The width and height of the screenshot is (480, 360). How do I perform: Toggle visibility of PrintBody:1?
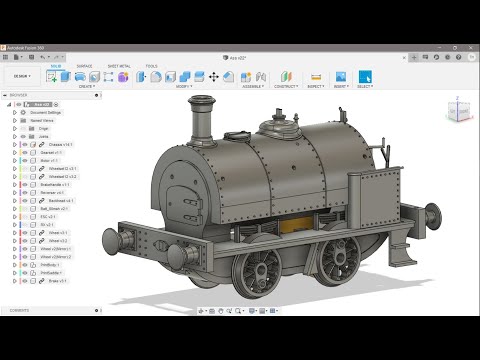25,265
